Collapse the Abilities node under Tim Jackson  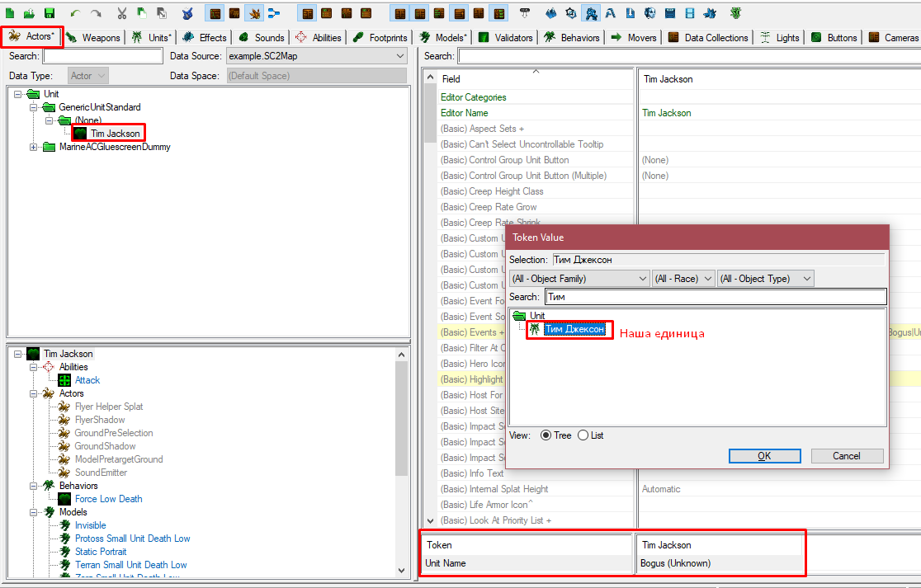click(x=34, y=367)
